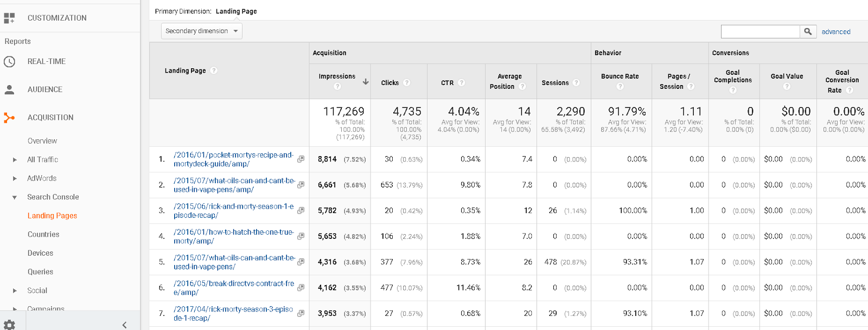Click help icon beside CTR header
The height and width of the screenshot is (330, 868).
(462, 82)
